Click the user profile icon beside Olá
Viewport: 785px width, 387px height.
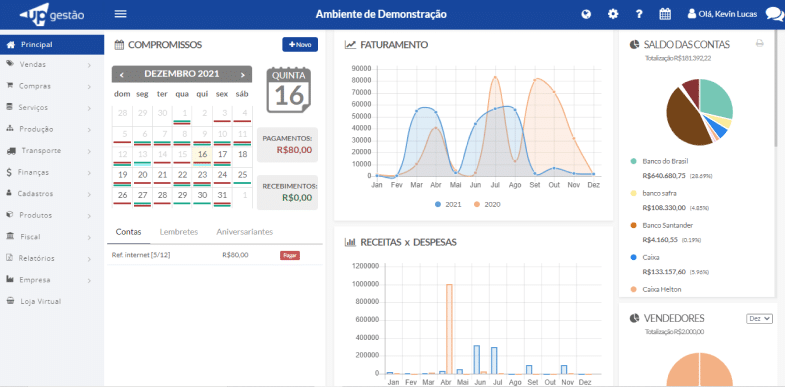pos(692,14)
